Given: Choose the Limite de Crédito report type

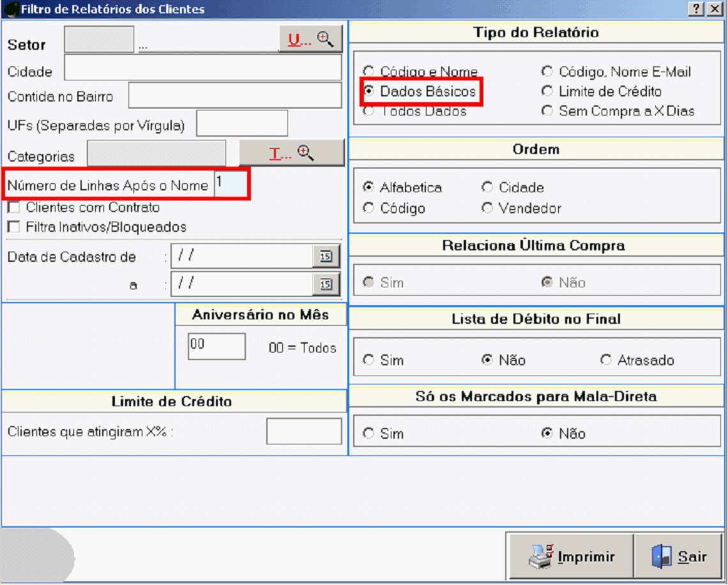Looking at the screenshot, I should pyautogui.click(x=547, y=91).
